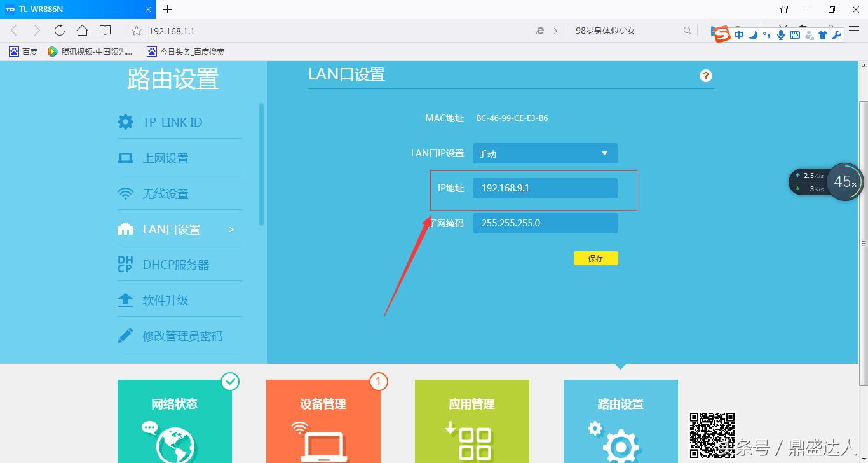Click the browser forward arrow

[x=36, y=31]
